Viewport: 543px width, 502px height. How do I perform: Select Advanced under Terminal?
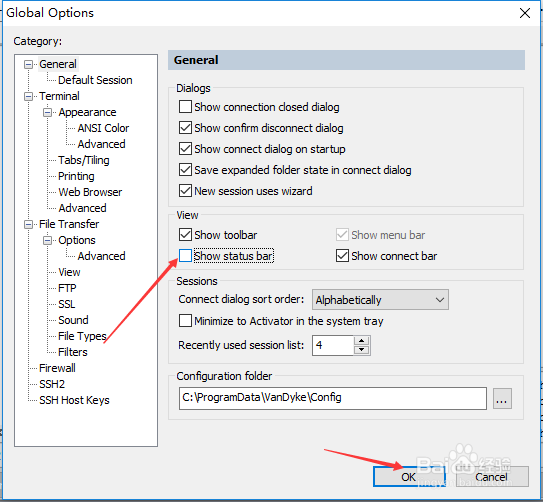pos(82,208)
